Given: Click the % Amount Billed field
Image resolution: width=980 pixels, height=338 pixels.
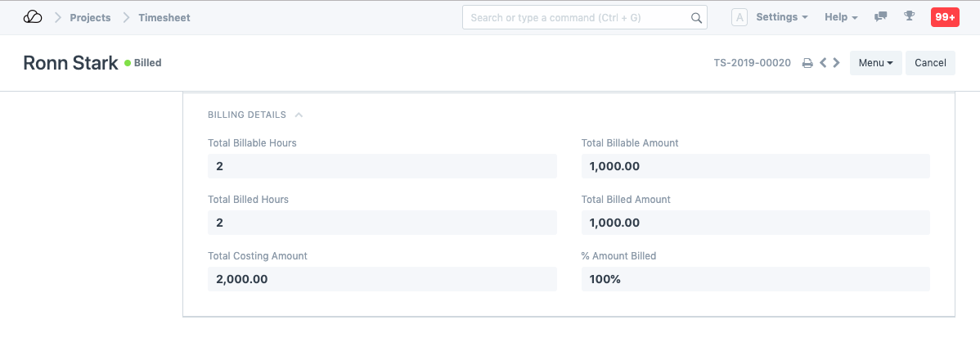Looking at the screenshot, I should tap(755, 279).
